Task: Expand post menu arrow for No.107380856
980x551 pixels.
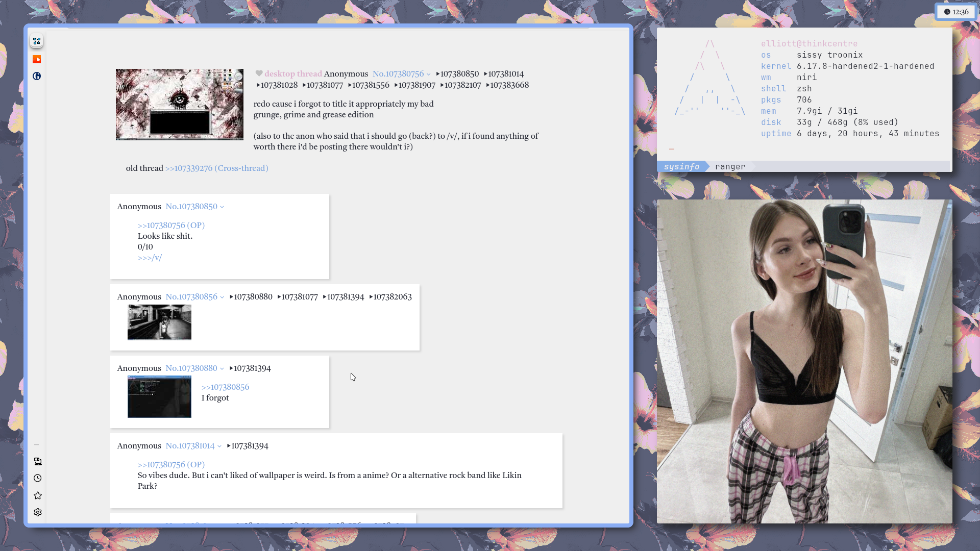Action: (222, 297)
